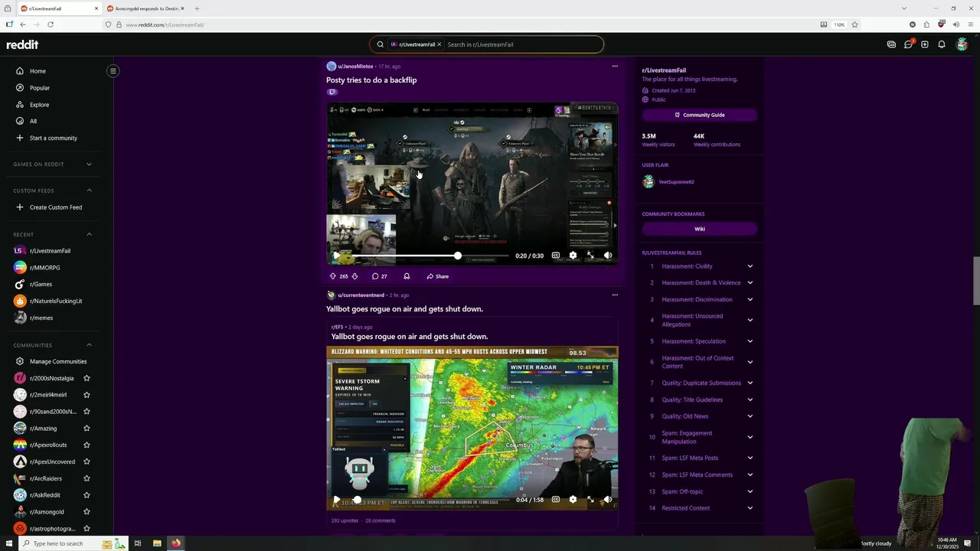Click the Create post plus icon
980x551 pixels.
point(925,44)
